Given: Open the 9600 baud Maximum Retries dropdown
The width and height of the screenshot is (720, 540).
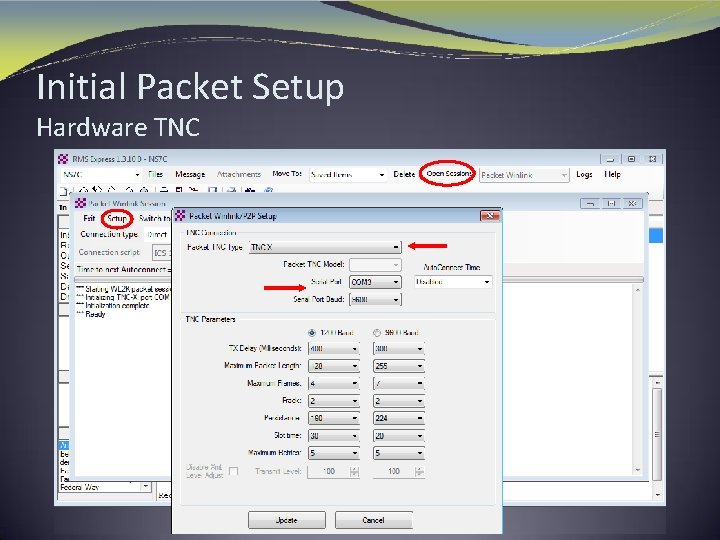Looking at the screenshot, I should tap(420, 453).
